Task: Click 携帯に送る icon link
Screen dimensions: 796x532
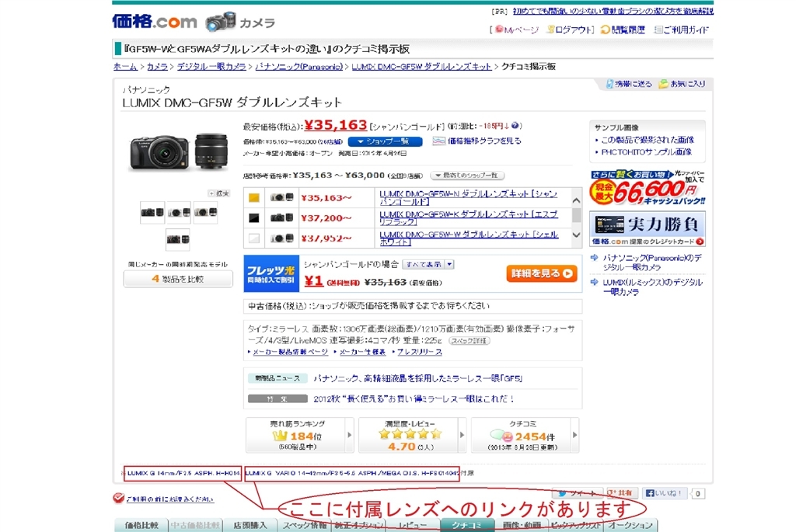Action: point(628,84)
